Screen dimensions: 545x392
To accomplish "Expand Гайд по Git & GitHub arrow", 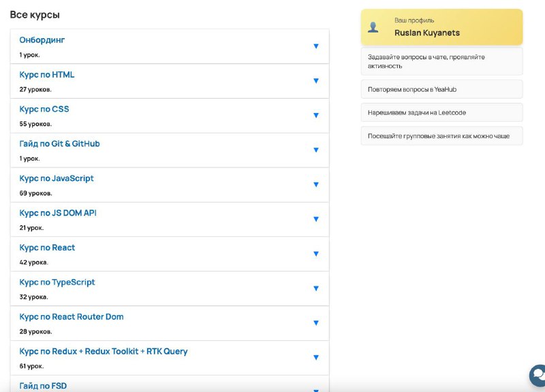I will (316, 150).
